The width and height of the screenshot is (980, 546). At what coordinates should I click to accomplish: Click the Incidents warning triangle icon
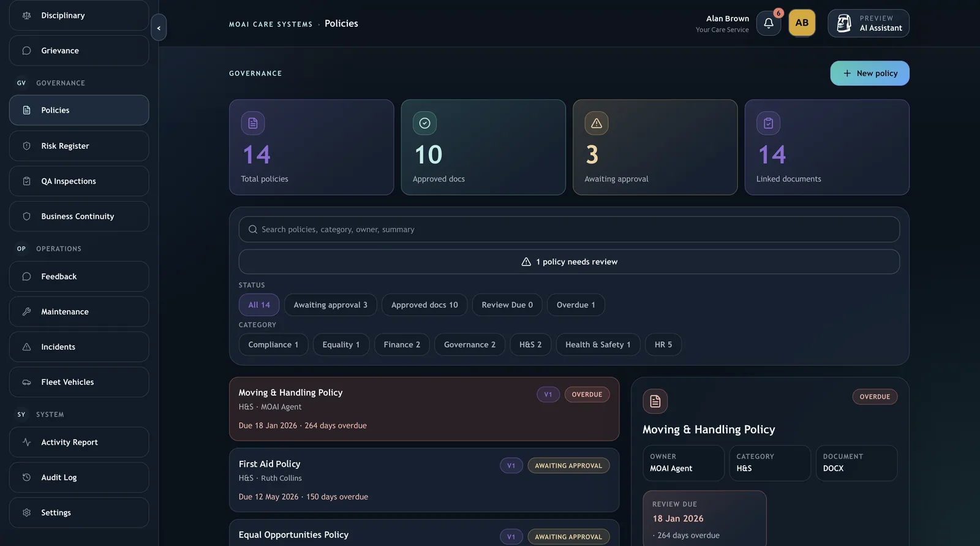[26, 347]
